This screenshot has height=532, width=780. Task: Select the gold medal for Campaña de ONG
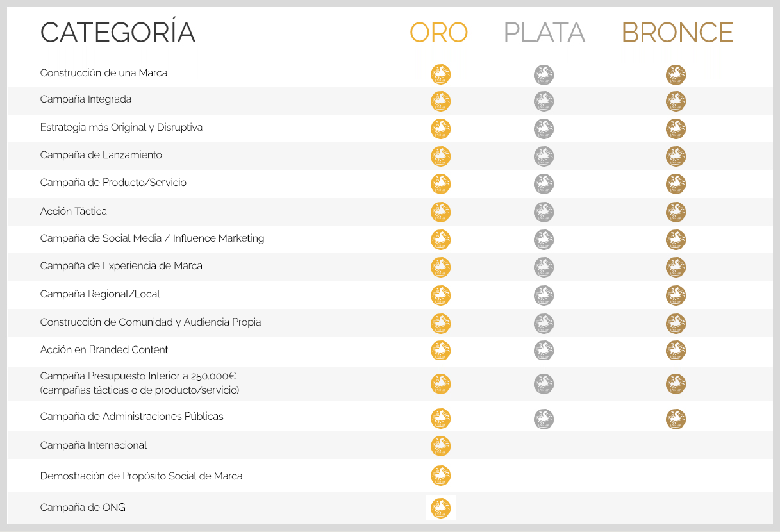(x=440, y=508)
